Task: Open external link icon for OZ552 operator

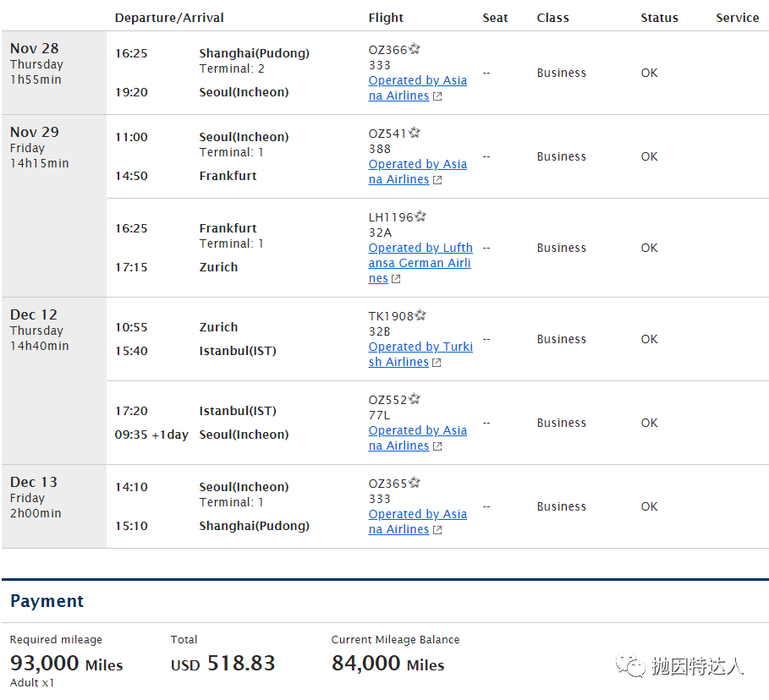Action: (437, 446)
